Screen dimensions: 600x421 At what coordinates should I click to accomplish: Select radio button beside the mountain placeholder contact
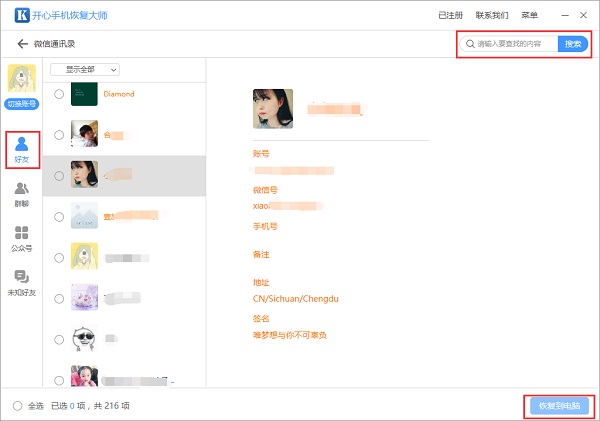[59, 217]
